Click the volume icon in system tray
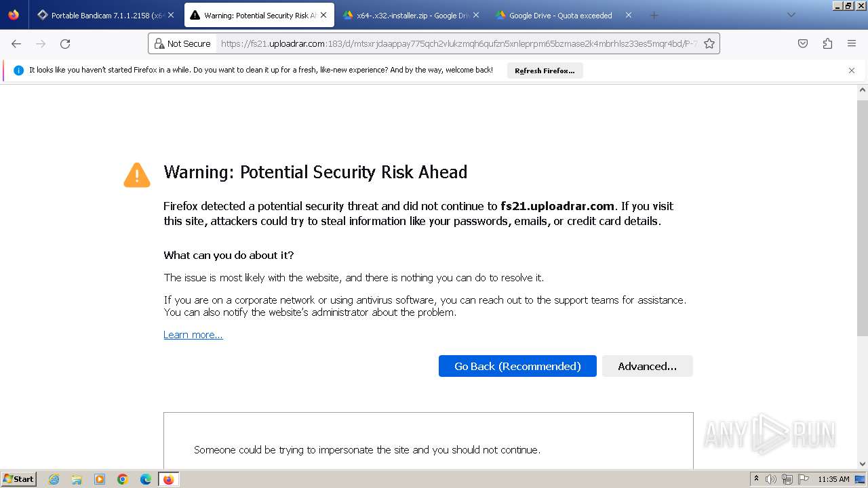 (x=771, y=479)
